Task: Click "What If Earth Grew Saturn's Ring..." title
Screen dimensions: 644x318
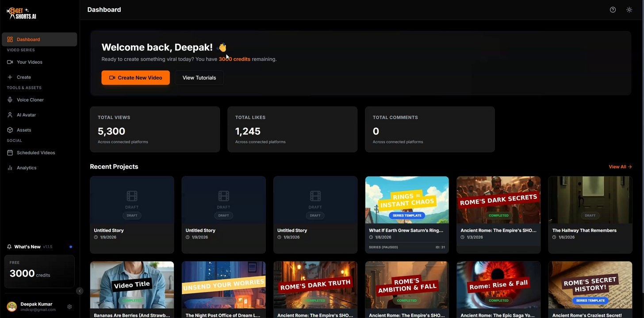Action: tap(406, 231)
